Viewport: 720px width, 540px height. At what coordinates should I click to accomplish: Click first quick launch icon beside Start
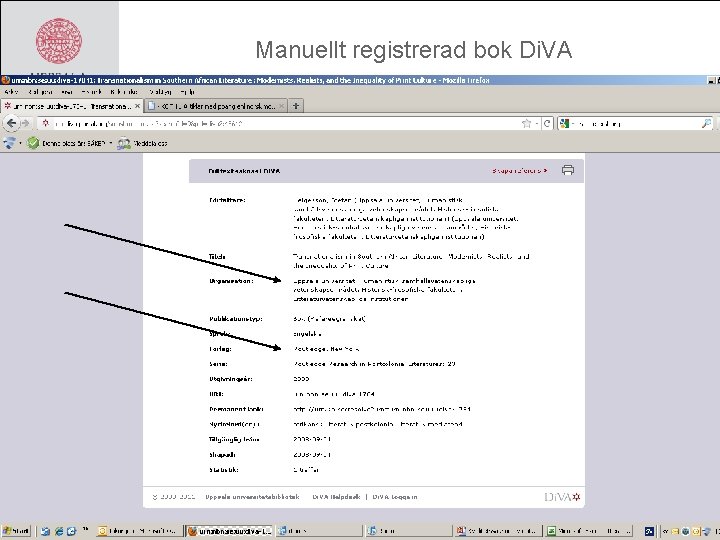coord(45,531)
